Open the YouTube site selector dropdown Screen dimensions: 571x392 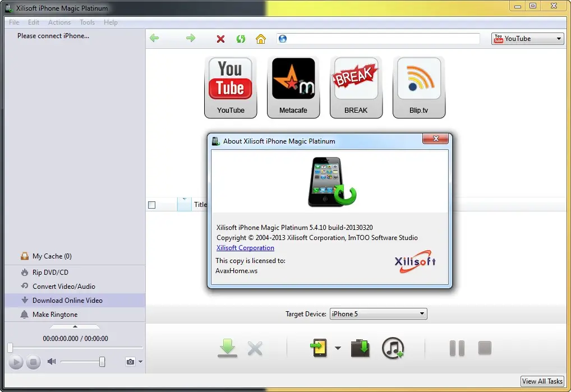point(527,39)
